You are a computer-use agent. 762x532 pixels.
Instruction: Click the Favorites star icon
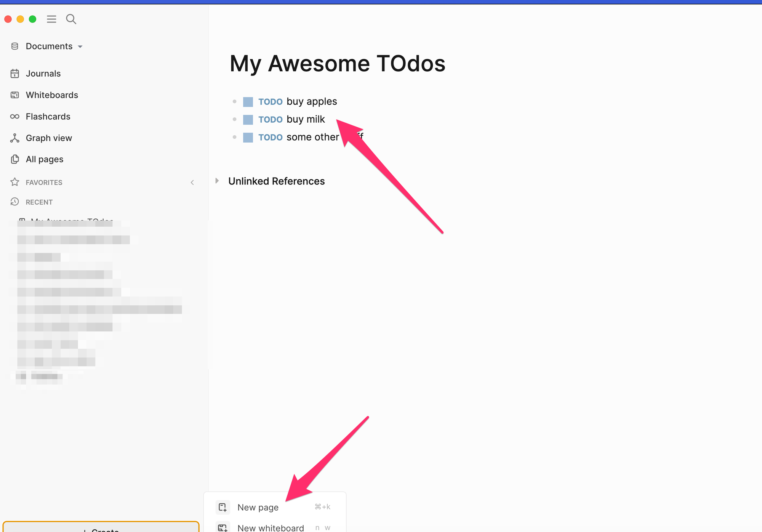click(x=15, y=182)
